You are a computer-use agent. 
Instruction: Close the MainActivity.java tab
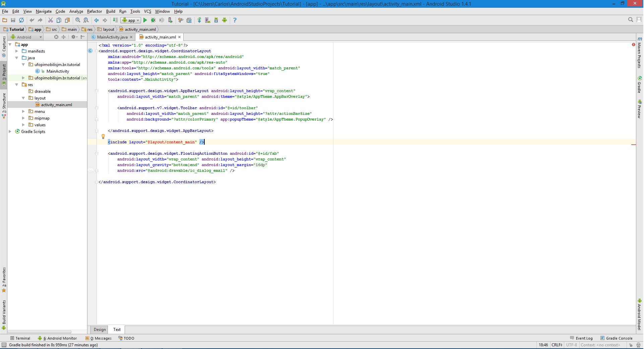[131, 37]
